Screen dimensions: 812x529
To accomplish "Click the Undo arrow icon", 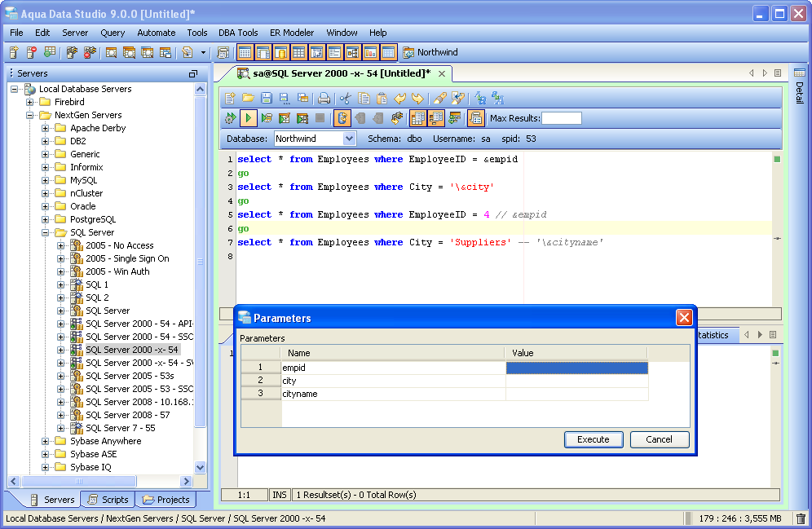I will point(399,98).
